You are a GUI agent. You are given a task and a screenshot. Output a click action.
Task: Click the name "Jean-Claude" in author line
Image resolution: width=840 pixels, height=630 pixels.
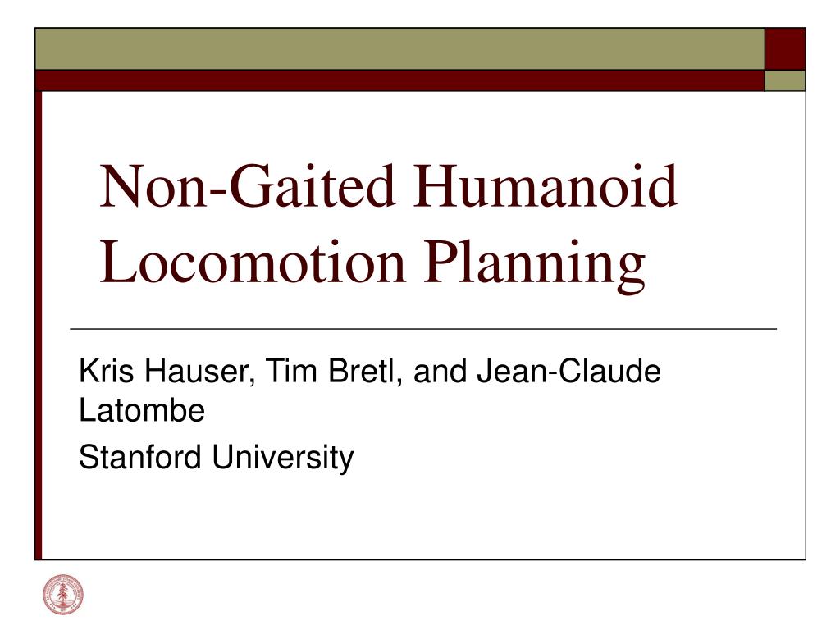coord(569,371)
